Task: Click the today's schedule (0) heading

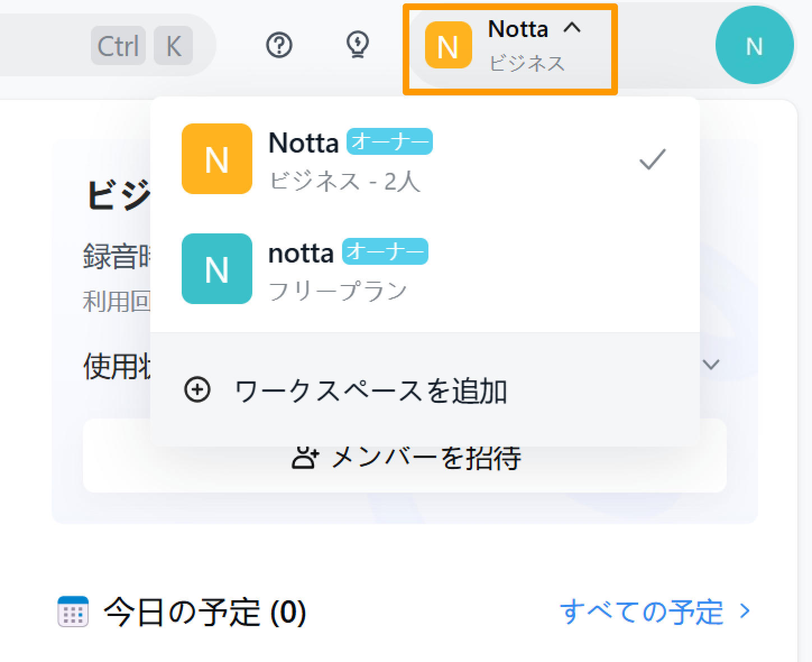Action: point(205,612)
